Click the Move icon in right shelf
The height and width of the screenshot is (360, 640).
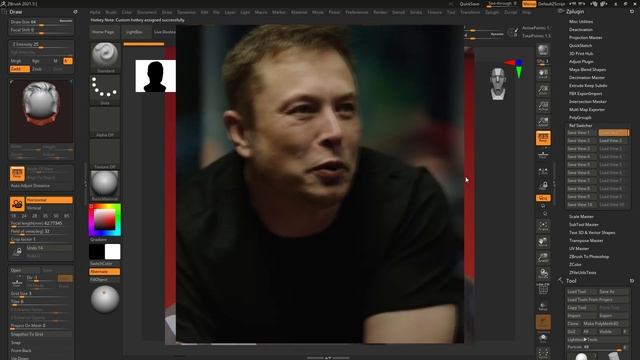point(543,242)
